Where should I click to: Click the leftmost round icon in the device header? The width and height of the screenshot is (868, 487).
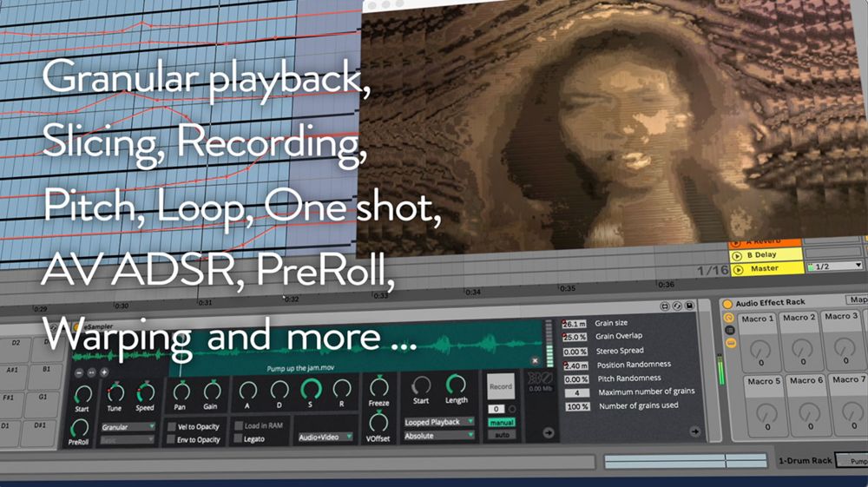(665, 306)
